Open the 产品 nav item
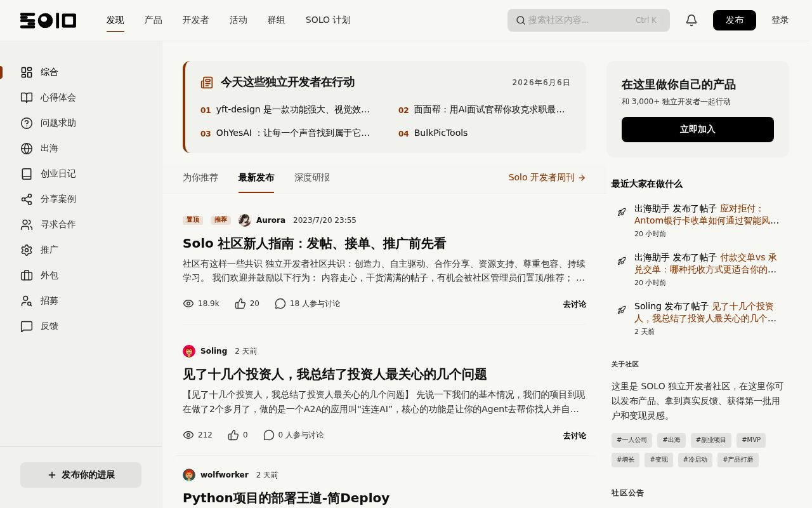 point(154,20)
